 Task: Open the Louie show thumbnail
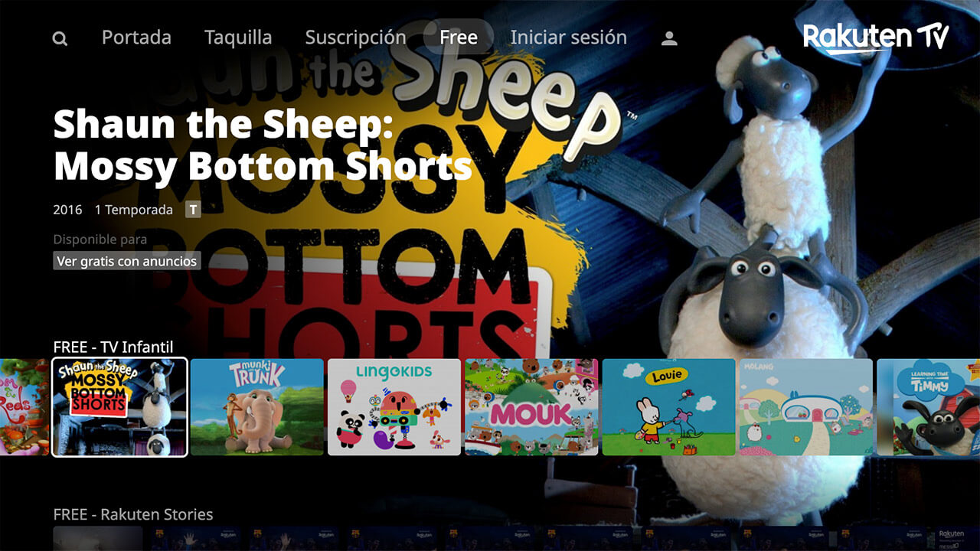point(668,407)
